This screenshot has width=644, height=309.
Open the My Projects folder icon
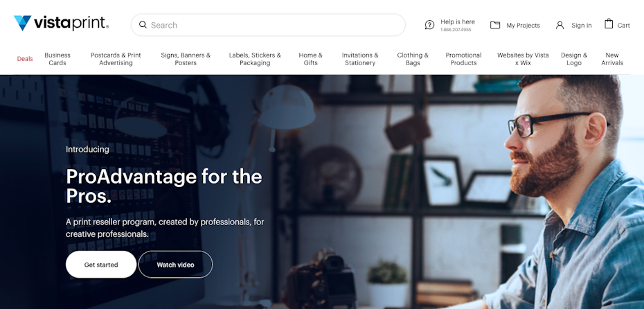495,25
